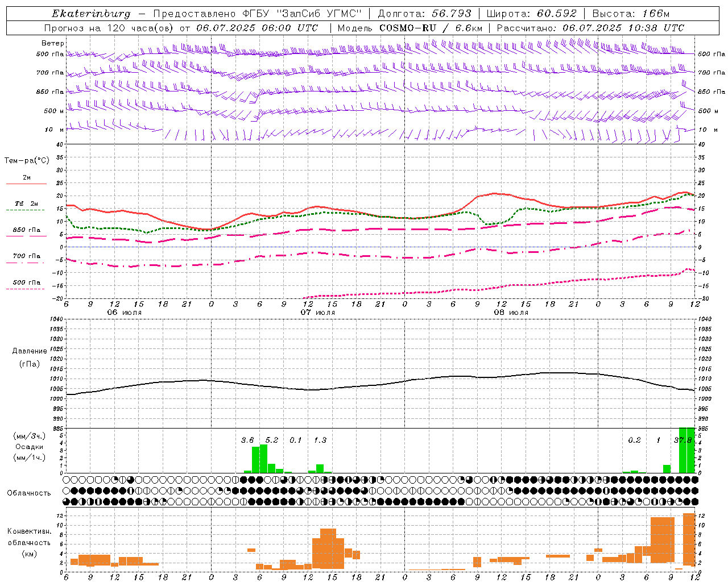Click the '07 июля' date label
This screenshot has width=728, height=582.
(318, 313)
